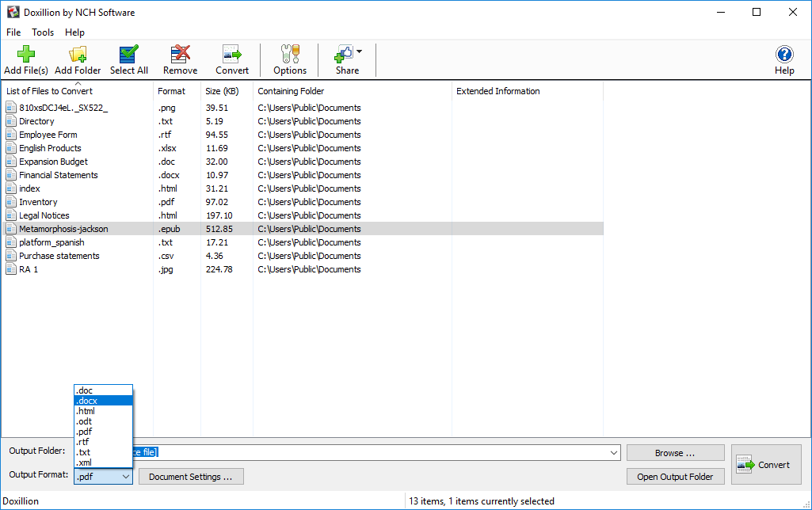This screenshot has height=510, width=812.
Task: Open the Tools menu
Action: point(43,32)
